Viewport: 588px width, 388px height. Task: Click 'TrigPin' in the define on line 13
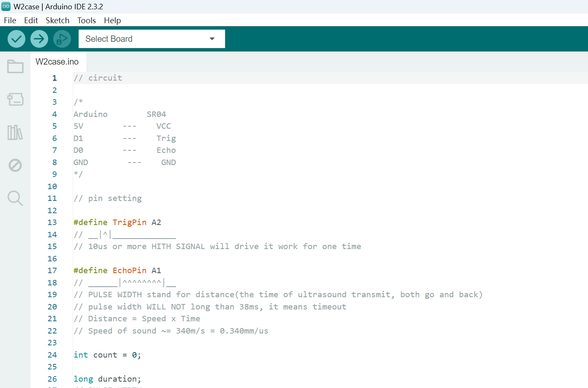tap(130, 222)
